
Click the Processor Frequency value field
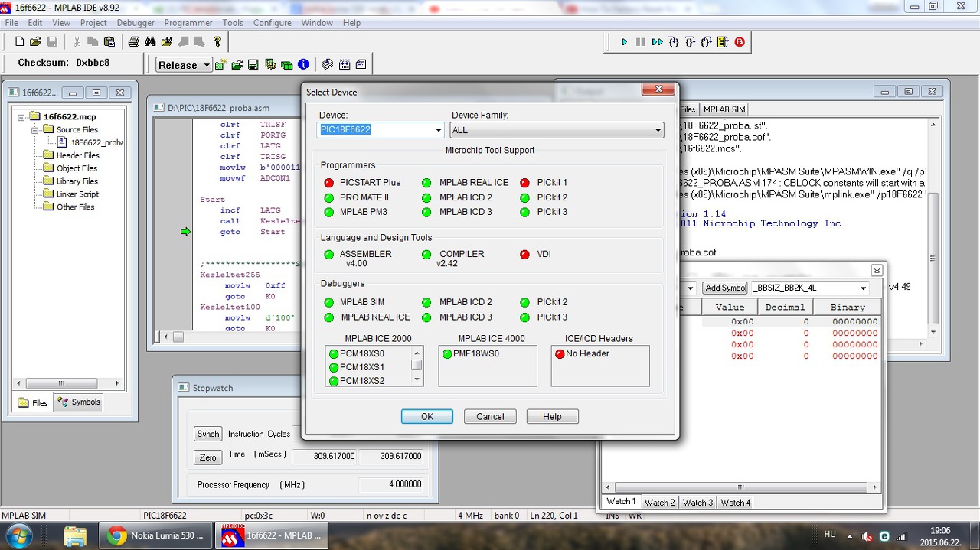pyautogui.click(x=391, y=484)
